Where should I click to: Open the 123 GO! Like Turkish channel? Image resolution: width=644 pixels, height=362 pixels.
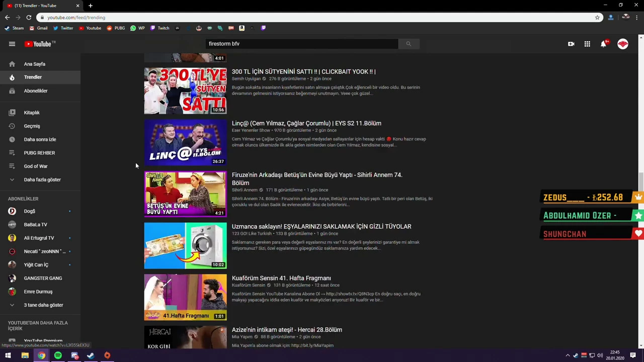click(x=252, y=234)
